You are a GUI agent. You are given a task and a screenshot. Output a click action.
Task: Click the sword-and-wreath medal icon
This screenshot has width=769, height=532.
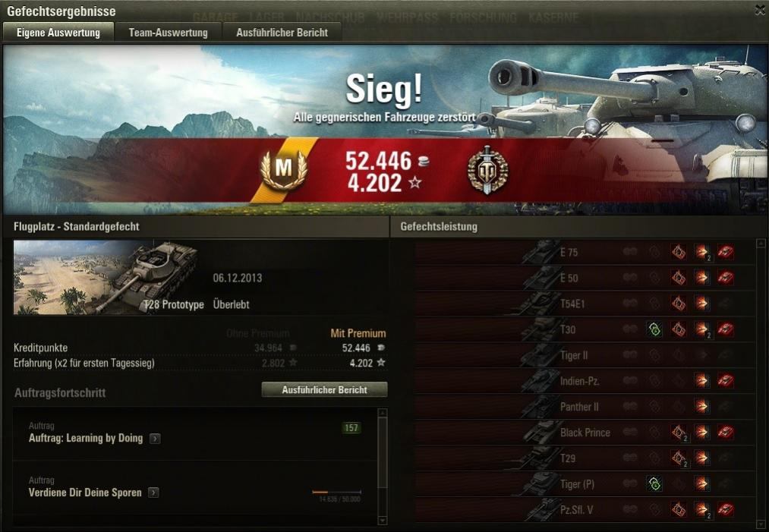click(x=487, y=170)
